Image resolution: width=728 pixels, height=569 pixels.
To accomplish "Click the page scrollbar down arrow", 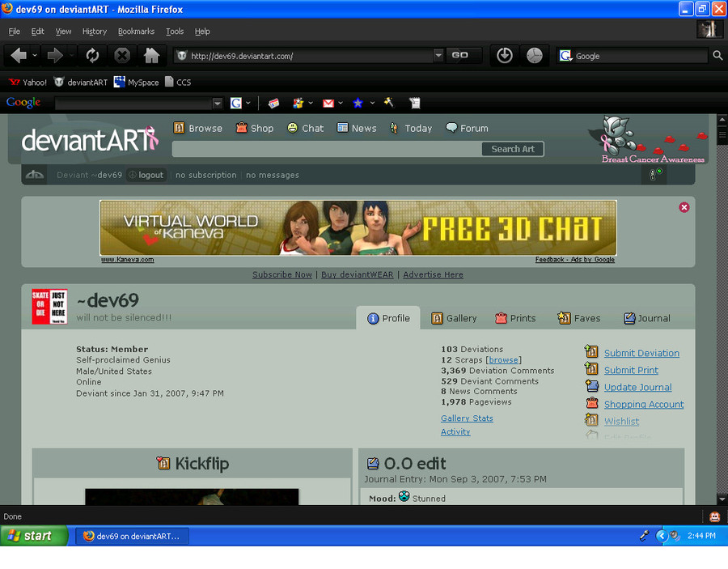I will 722,499.
